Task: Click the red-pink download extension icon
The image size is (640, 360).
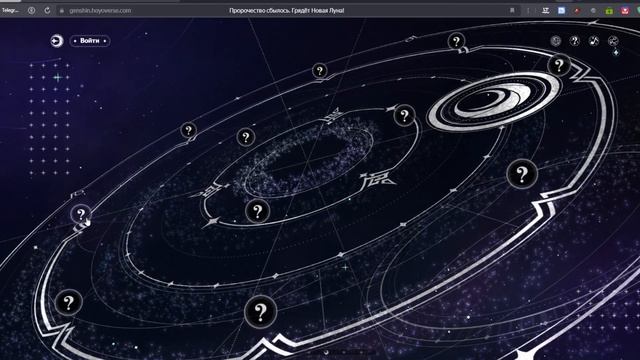Action: (x=625, y=11)
